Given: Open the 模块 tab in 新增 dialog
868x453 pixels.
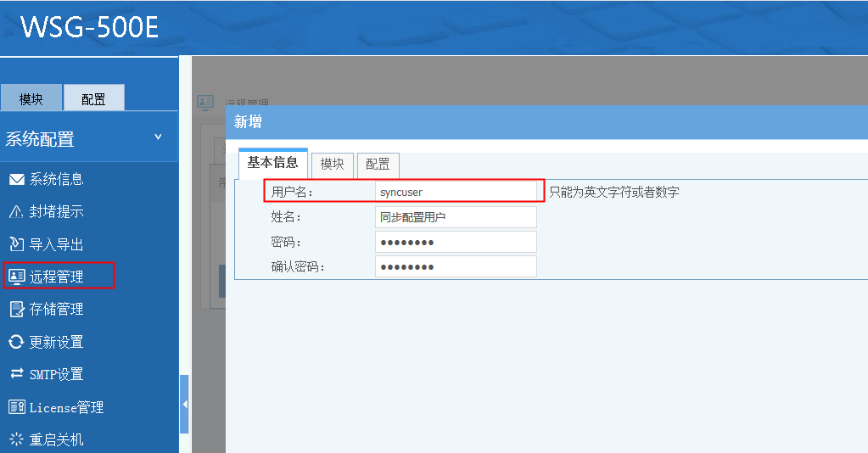Looking at the screenshot, I should (x=332, y=165).
